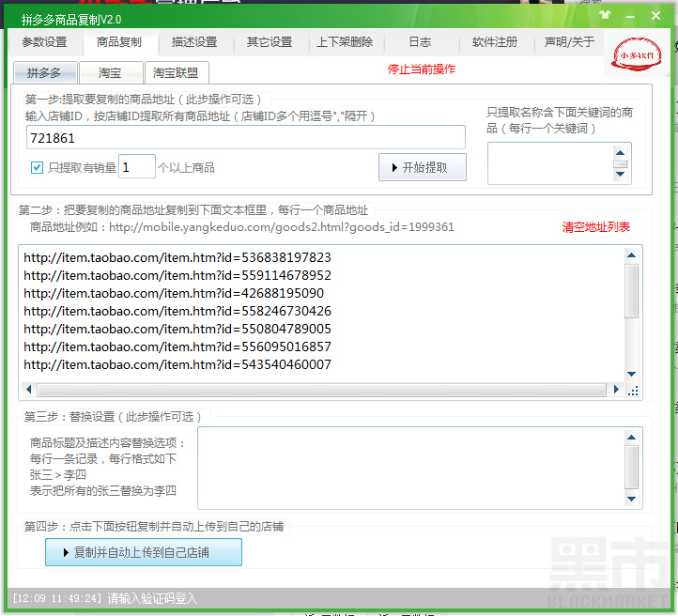Image resolution: width=678 pixels, height=616 pixels.
Task: Click the red 小多软件 logo
Action: 636,54
